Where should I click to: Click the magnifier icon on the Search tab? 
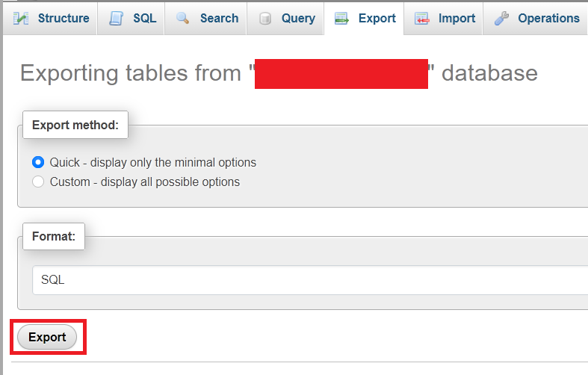[x=183, y=18]
